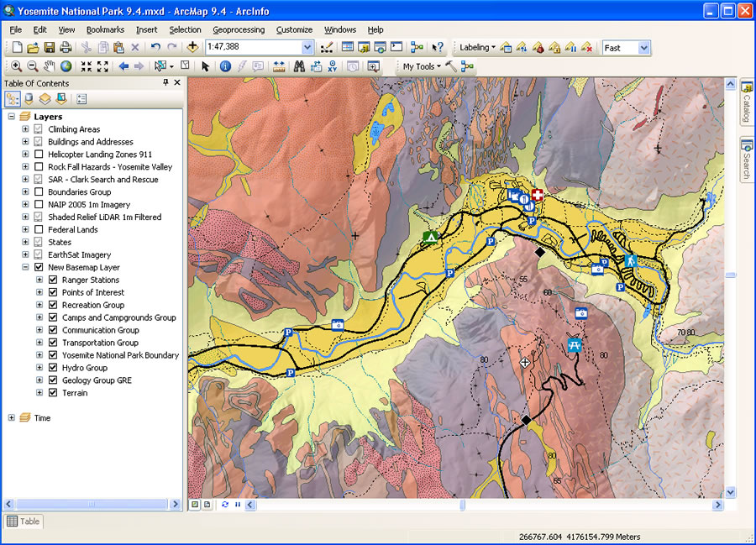Undo the last action
This screenshot has height=545, width=756.
155,47
